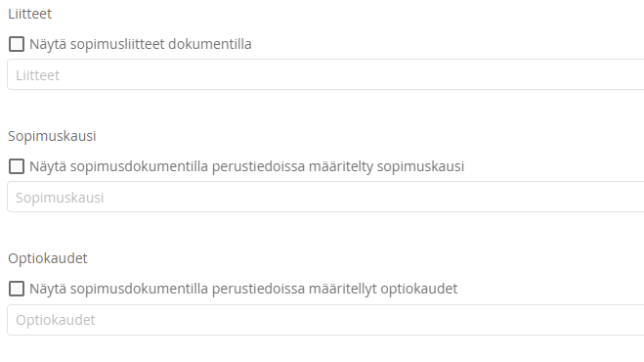Enable the 'Näytä sopimusliitteet dokumentilla' checkbox
Image resolution: width=644 pixels, height=362 pixels.
point(17,44)
